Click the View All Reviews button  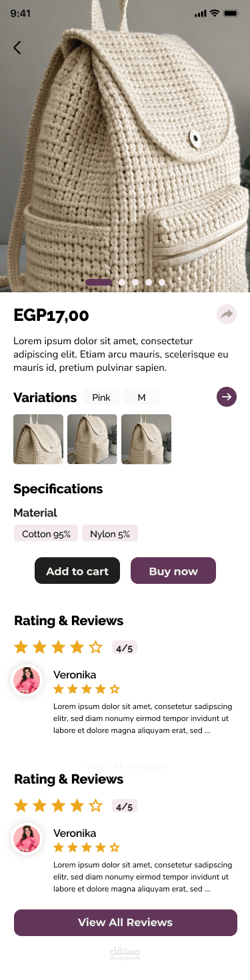click(x=125, y=923)
